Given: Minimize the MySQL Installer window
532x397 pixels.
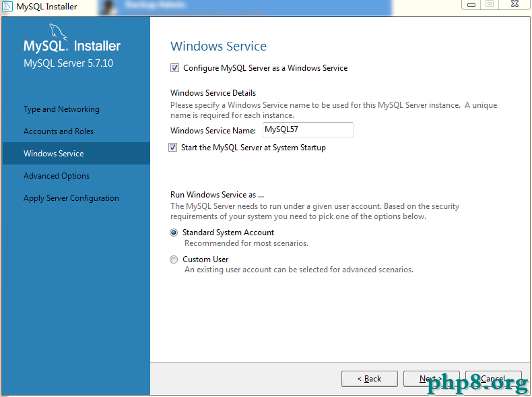Looking at the screenshot, I should point(471,5).
